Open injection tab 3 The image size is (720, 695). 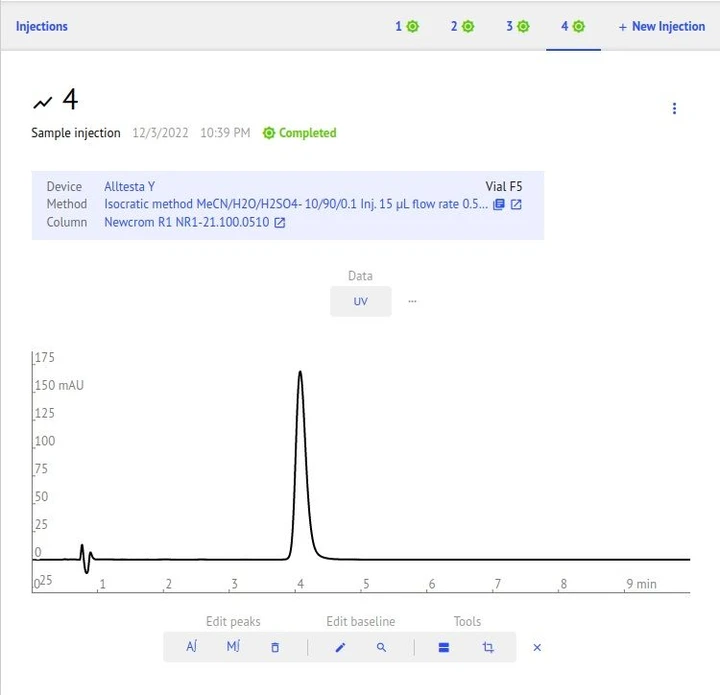coord(518,26)
